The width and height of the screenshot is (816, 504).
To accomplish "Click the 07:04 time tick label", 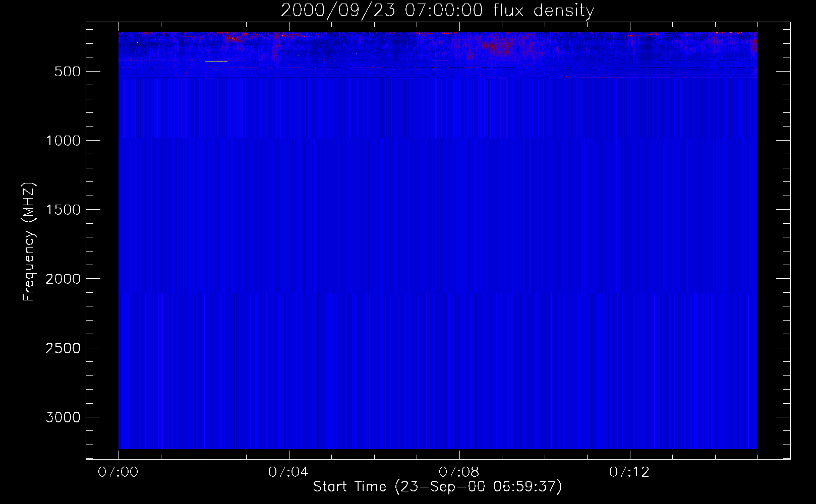I will pyautogui.click(x=288, y=472).
